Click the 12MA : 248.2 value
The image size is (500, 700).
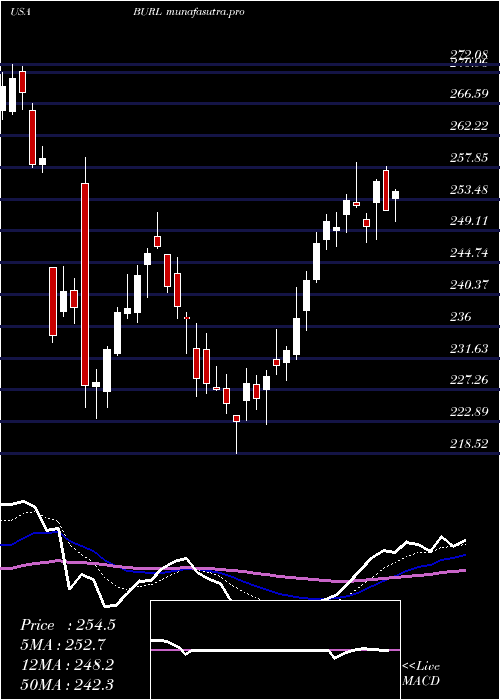67,665
